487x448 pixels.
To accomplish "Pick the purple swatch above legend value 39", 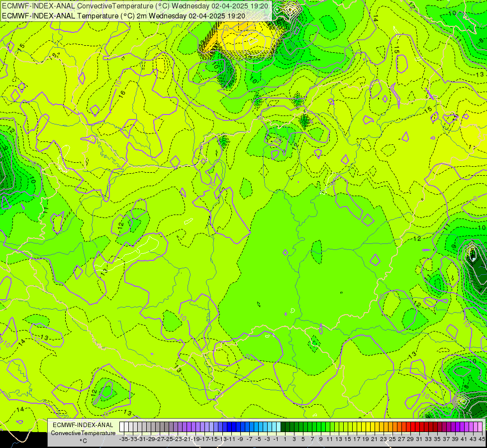I will [x=453, y=427].
